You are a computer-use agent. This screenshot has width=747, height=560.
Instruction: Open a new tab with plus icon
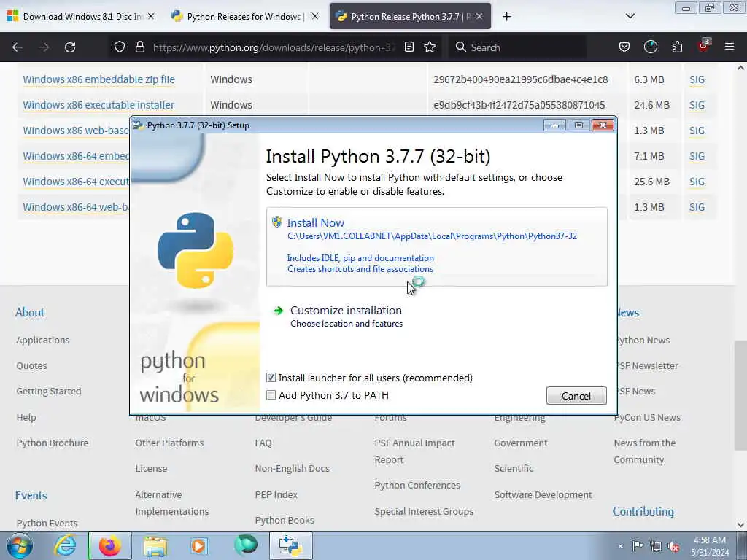coord(506,16)
